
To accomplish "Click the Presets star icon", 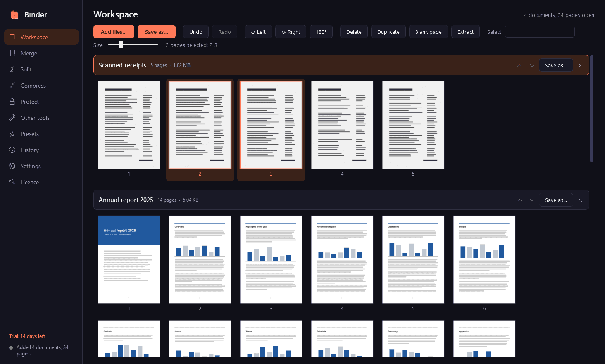I will (x=12, y=134).
